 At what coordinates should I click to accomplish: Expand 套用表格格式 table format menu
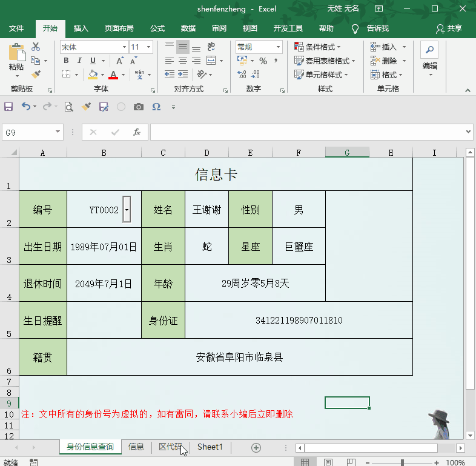[x=325, y=61]
